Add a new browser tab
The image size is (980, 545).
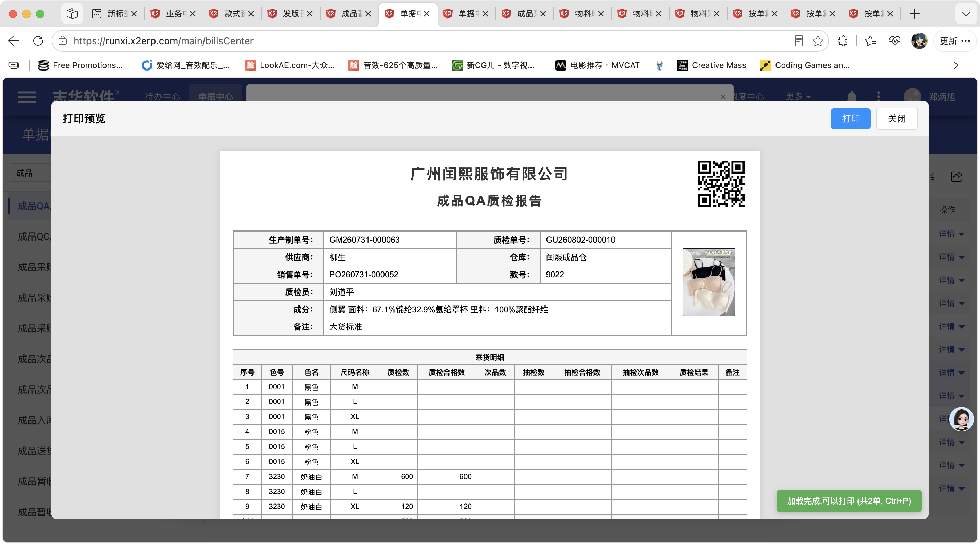[x=915, y=14]
